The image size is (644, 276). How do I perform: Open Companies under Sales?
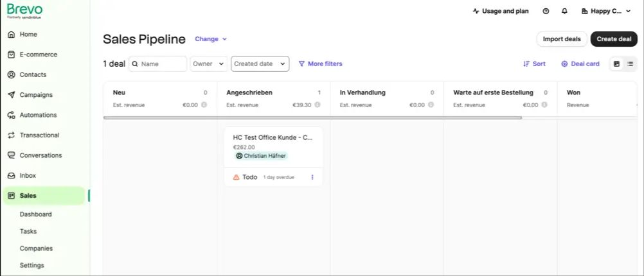point(36,248)
